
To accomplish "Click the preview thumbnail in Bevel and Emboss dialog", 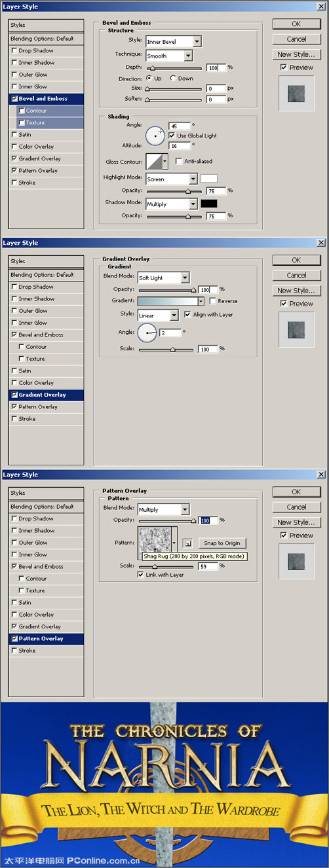I will click(x=296, y=92).
